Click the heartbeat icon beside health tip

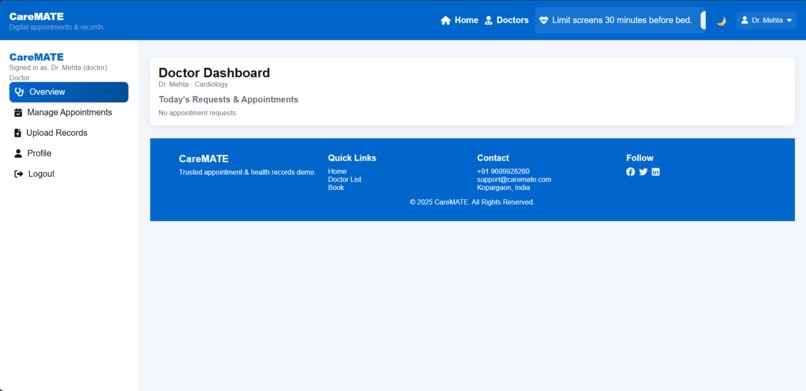click(544, 20)
